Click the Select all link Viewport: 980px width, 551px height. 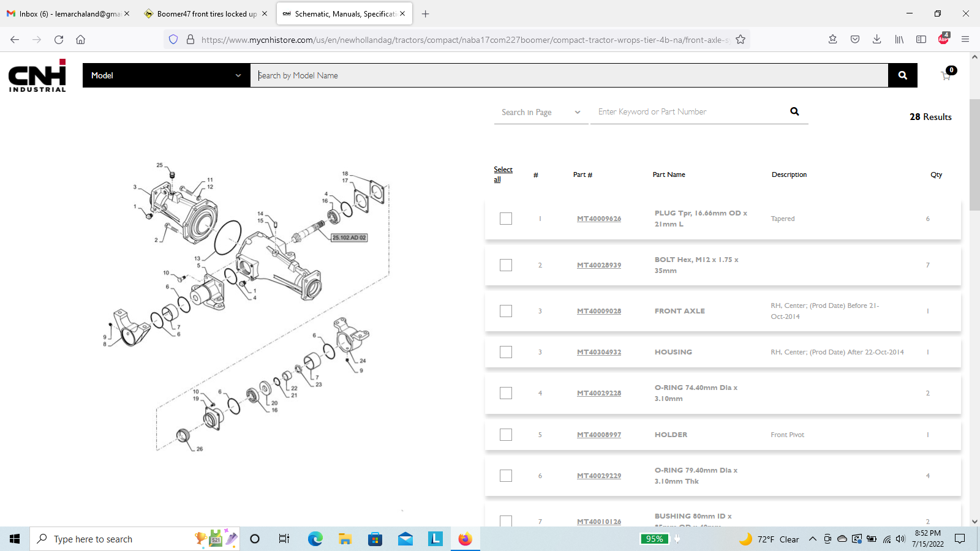502,174
